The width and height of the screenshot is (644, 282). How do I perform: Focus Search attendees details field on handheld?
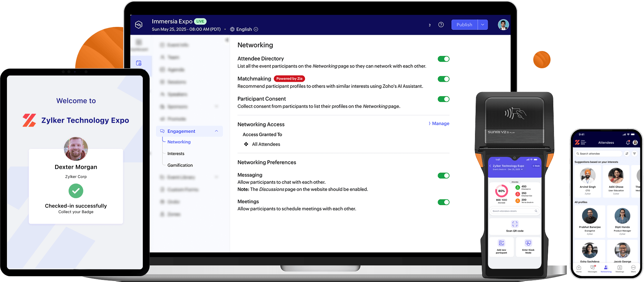(515, 211)
